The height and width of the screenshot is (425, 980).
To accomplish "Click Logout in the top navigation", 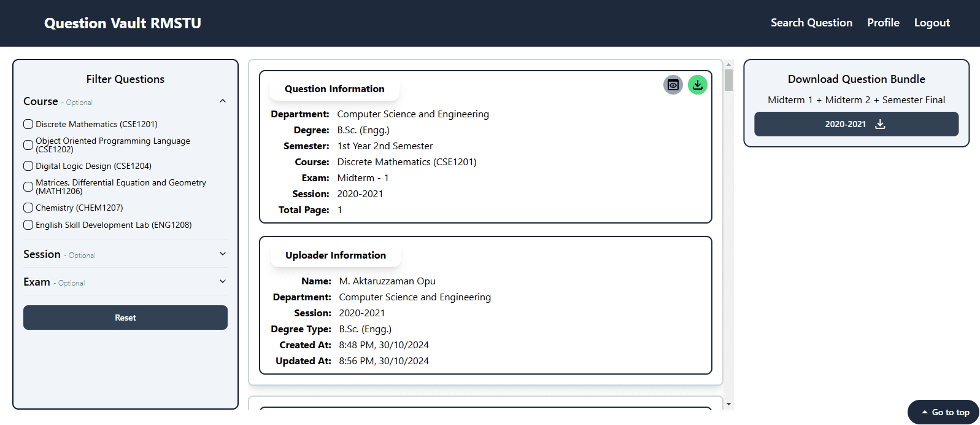I will tap(932, 23).
